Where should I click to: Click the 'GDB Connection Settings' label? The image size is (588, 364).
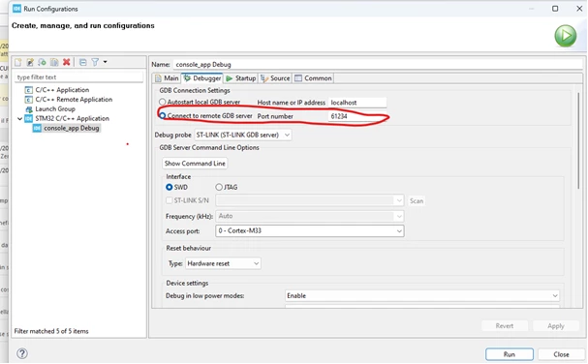(195, 90)
